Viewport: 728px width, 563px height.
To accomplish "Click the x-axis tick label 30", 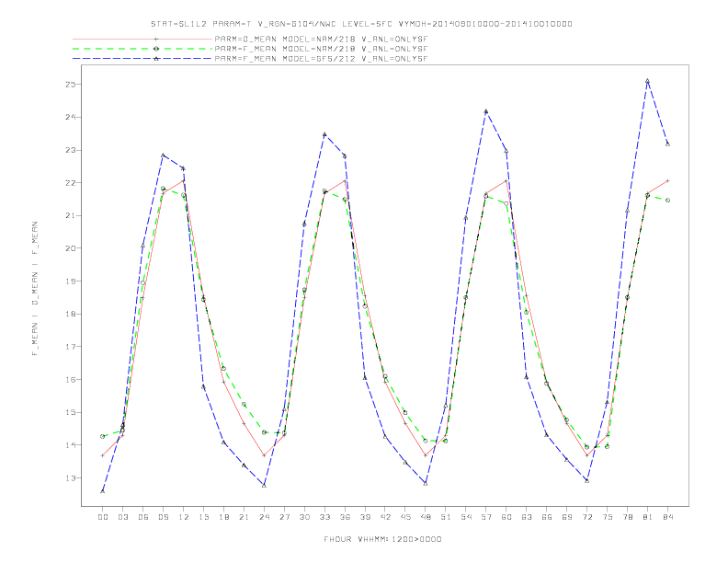I will (x=304, y=517).
